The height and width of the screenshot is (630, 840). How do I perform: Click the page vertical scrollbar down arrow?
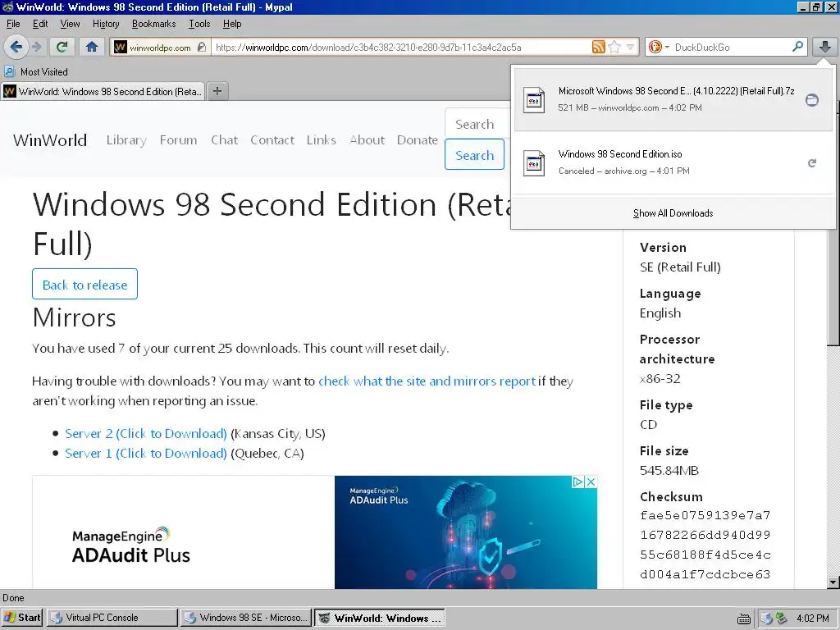pos(833,582)
